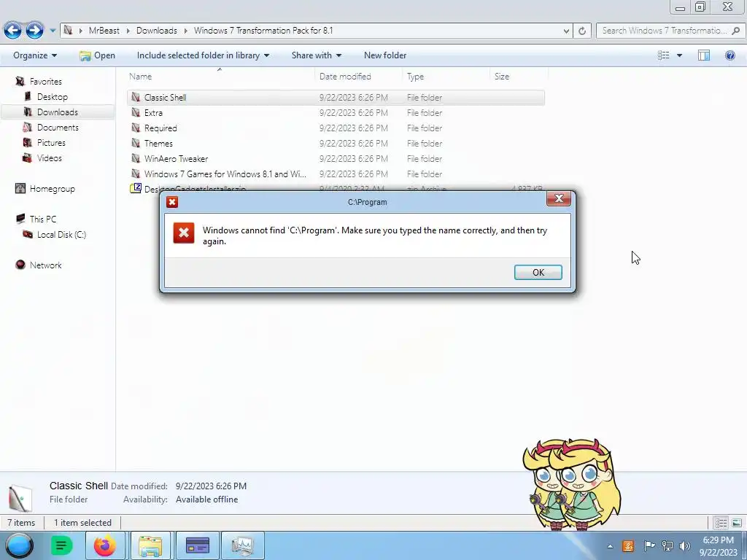The image size is (747, 560).
Task: Open Homegroup in navigation pane
Action: pyautogui.click(x=52, y=189)
